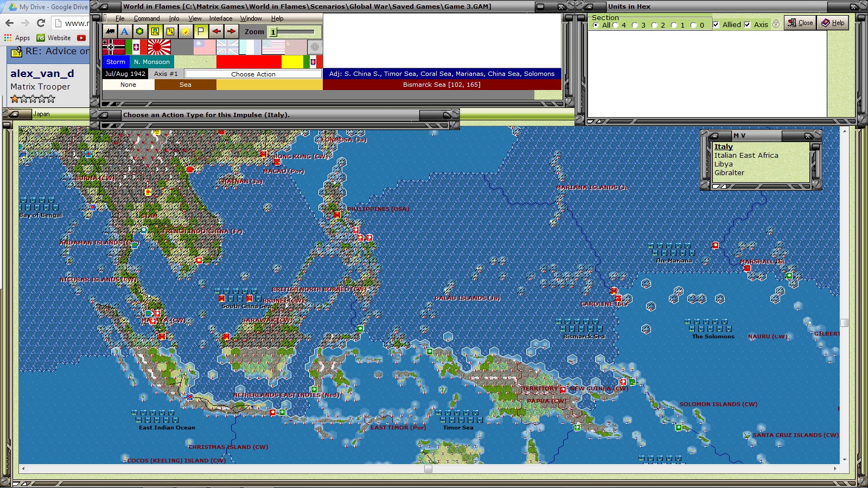
Task: Select Italian East Africa in the MV list
Action: pyautogui.click(x=746, y=156)
